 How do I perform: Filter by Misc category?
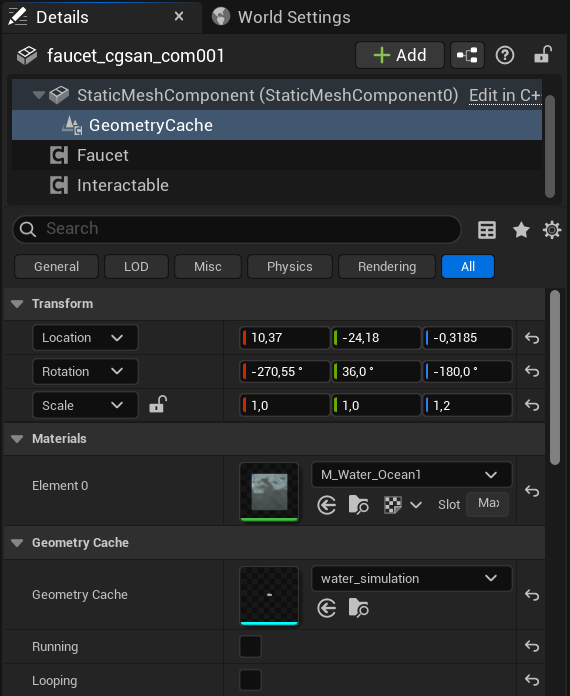[x=208, y=266]
